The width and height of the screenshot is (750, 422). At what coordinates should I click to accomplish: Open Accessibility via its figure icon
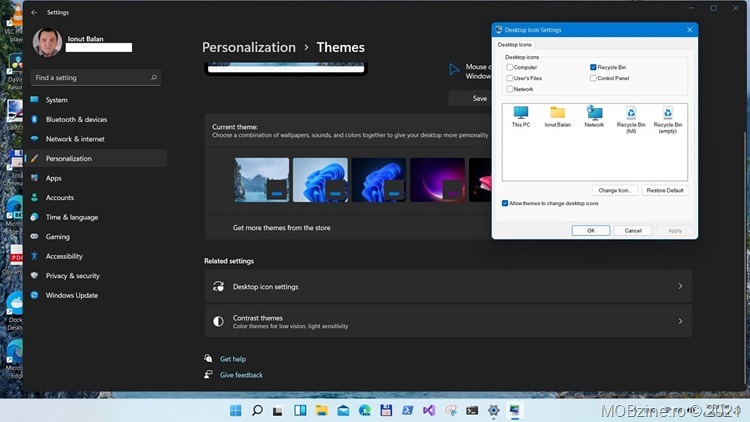coord(34,256)
